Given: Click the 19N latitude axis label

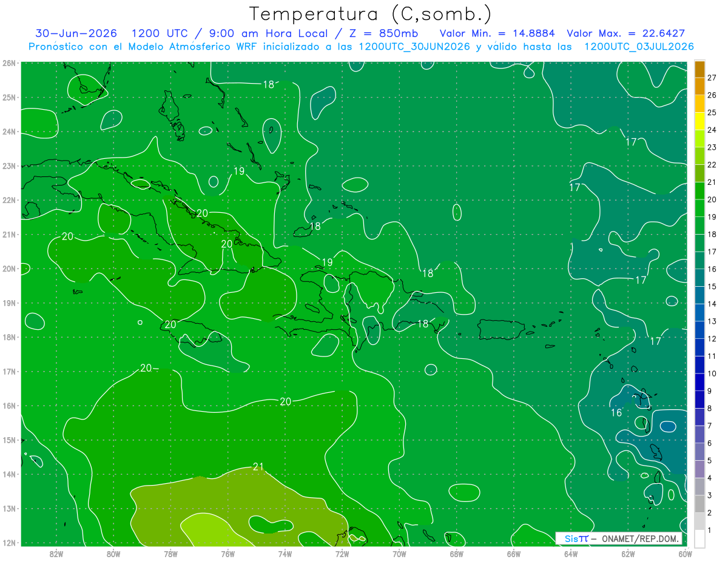Looking at the screenshot, I should [x=8, y=303].
